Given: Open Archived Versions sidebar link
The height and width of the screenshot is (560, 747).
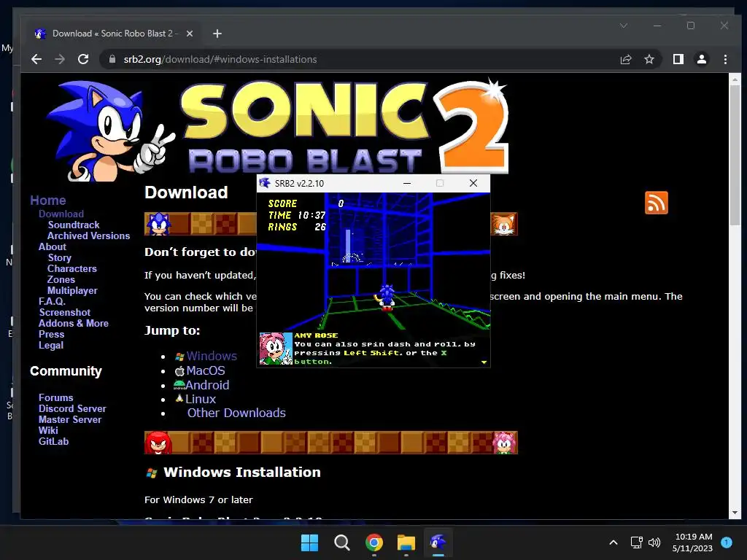Looking at the screenshot, I should point(88,236).
